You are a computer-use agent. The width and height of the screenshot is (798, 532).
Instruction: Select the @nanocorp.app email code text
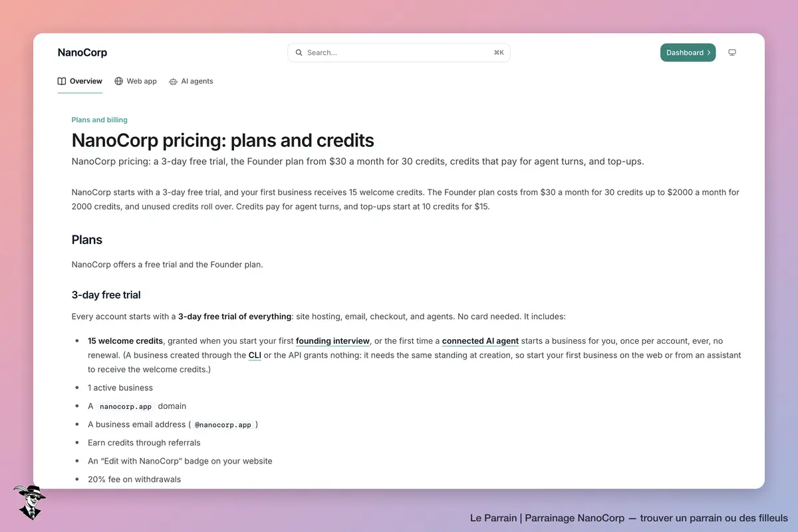223,424
